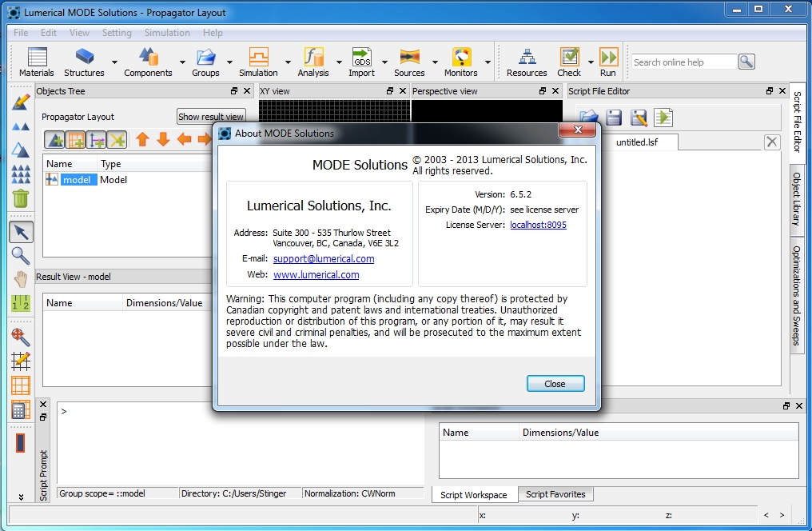Select the arrow pointer tool
The height and width of the screenshot is (531, 812).
[x=21, y=232]
